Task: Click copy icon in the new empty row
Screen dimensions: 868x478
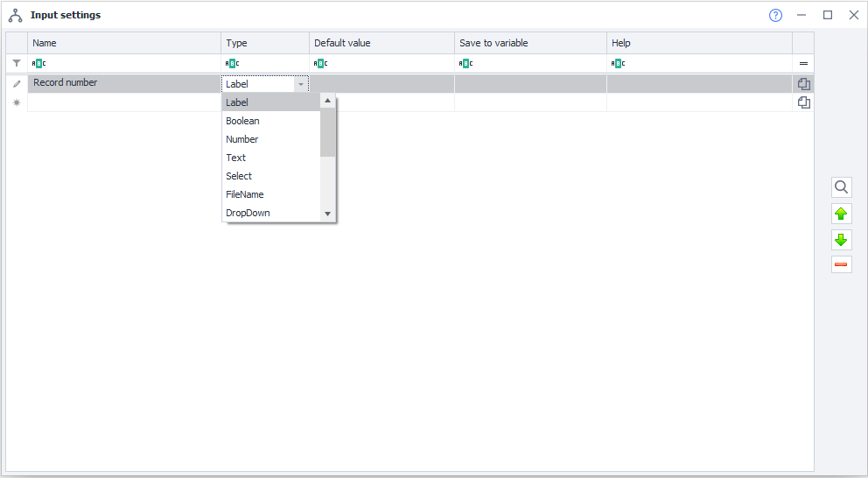Action: (803, 102)
